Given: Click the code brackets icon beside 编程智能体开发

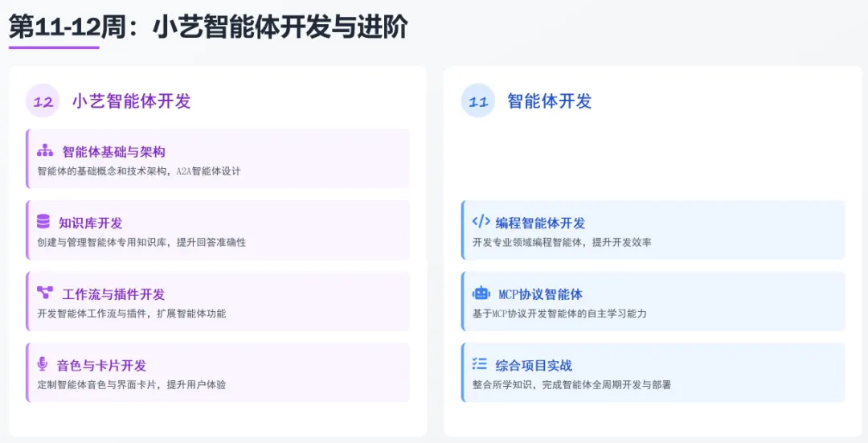Looking at the screenshot, I should pos(481,222).
